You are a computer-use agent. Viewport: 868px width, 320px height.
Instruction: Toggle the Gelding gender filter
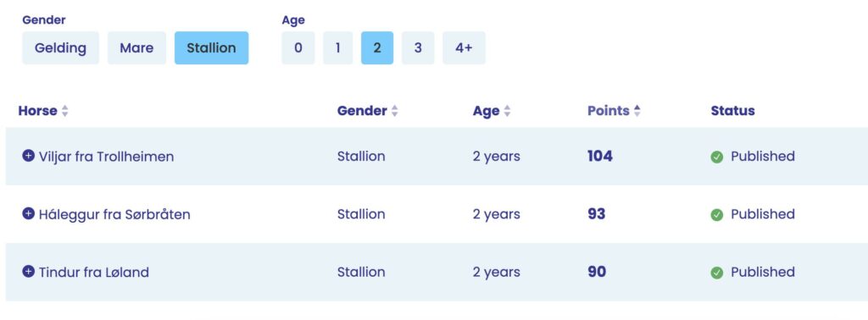[x=60, y=48]
